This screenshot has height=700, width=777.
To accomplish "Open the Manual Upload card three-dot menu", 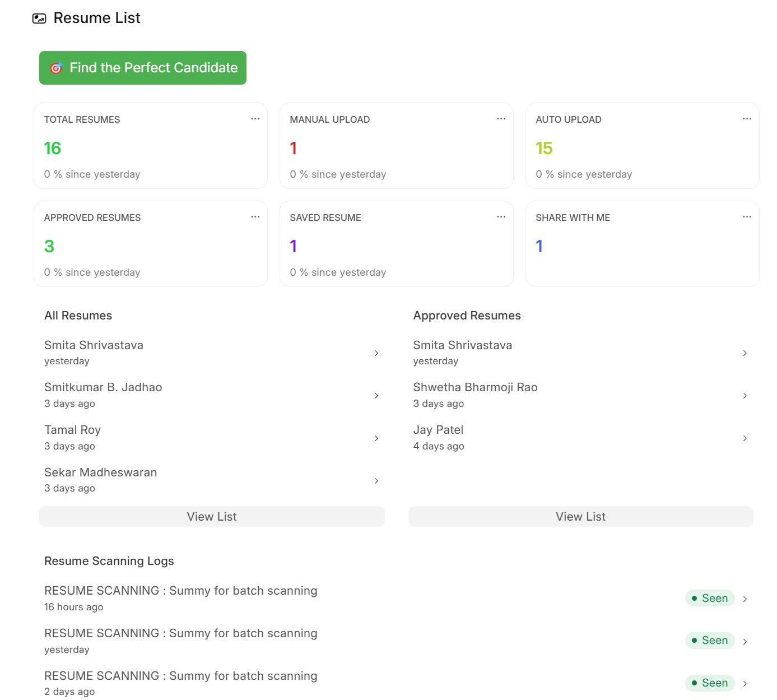I will coord(501,119).
